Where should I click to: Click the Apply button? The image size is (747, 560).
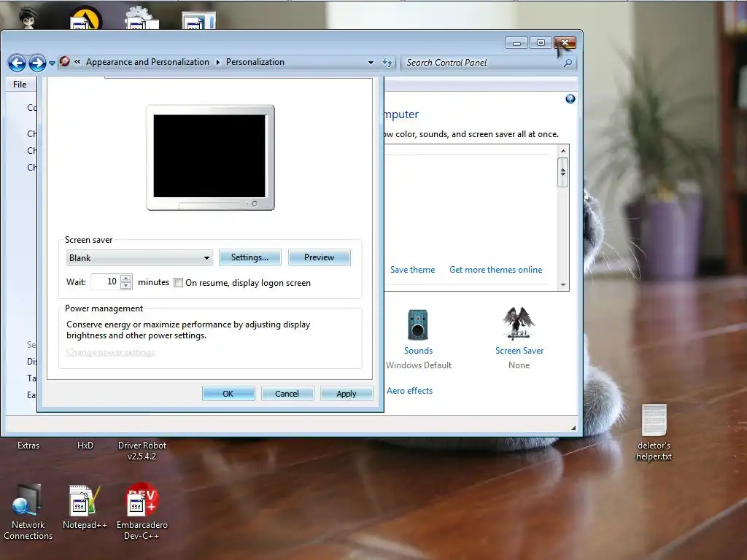point(347,394)
